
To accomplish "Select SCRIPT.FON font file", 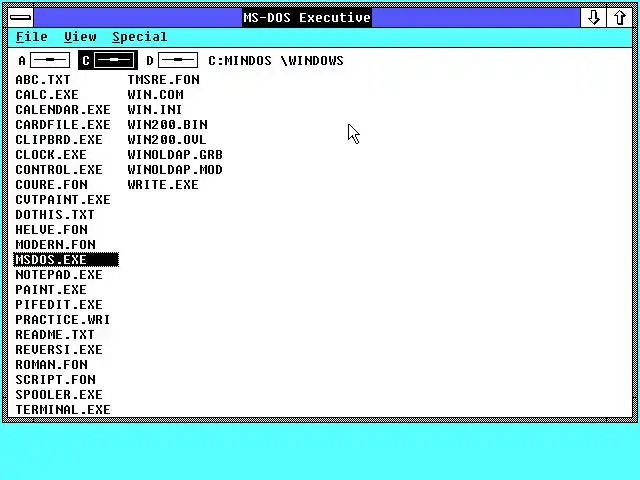I will pyautogui.click(x=56, y=380).
